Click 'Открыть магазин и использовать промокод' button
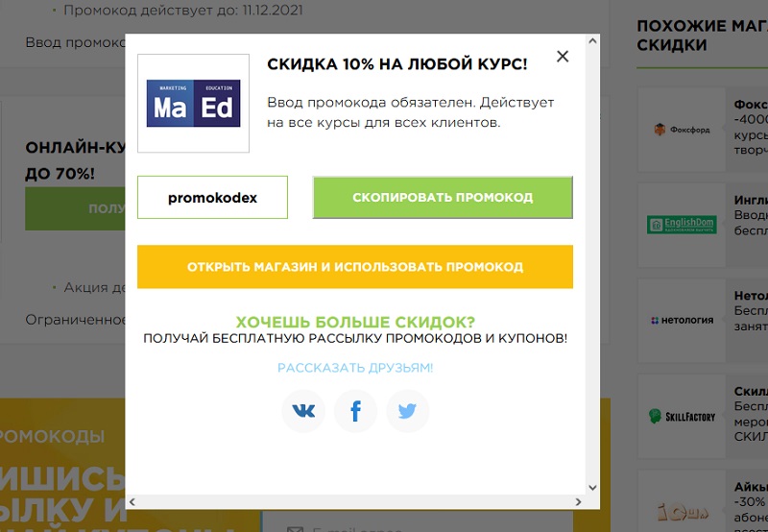768x532 pixels. (x=355, y=267)
